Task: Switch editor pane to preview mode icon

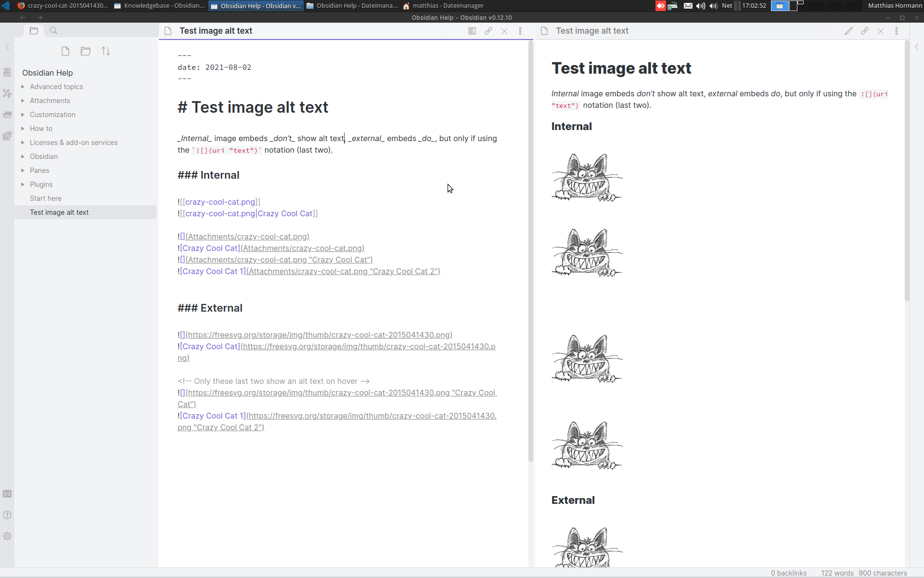Action: point(472,31)
